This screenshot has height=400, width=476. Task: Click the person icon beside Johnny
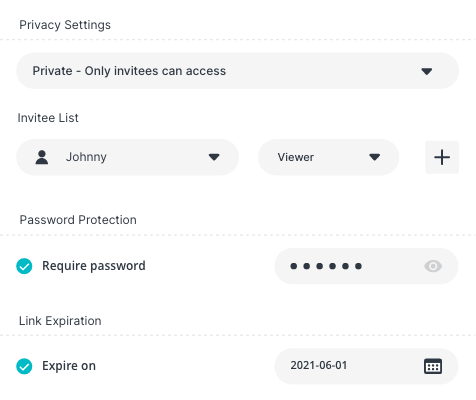tap(42, 157)
